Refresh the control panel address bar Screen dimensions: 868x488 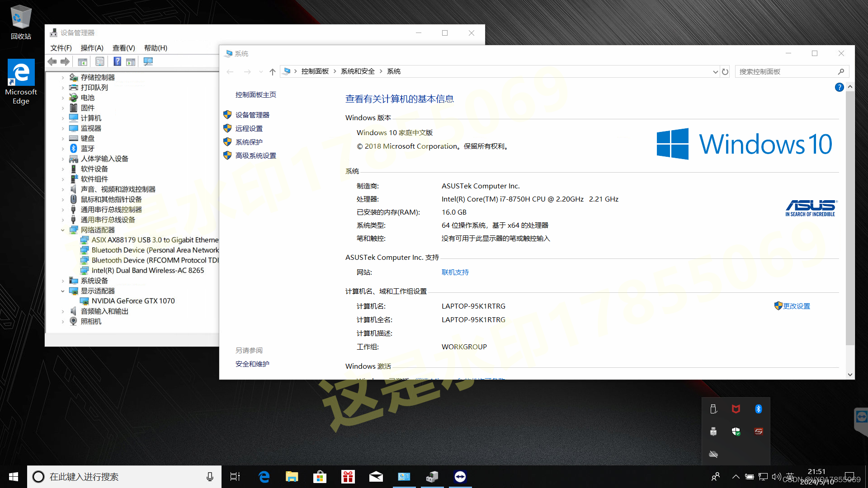(725, 72)
